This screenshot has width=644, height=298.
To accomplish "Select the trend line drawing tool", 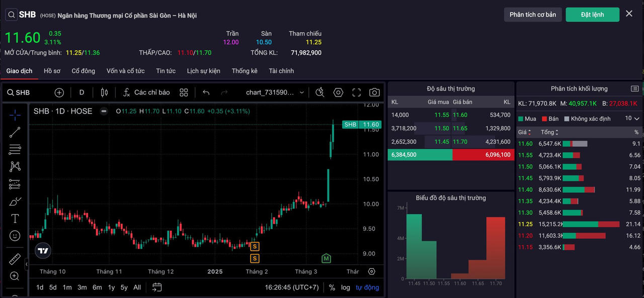I will point(15,132).
